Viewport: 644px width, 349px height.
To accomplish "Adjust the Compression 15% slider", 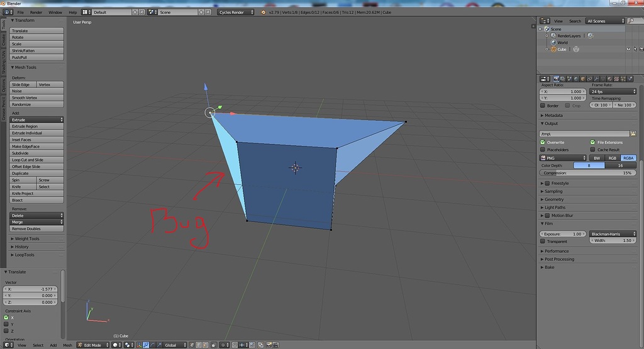I will coord(588,173).
